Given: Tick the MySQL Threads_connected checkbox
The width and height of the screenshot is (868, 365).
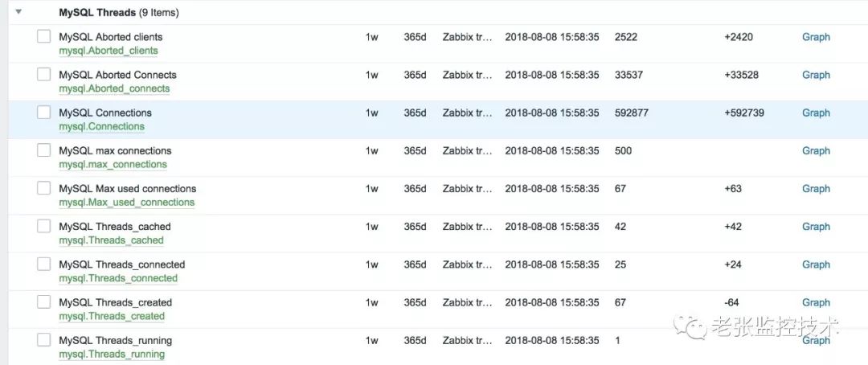Looking at the screenshot, I should (x=43, y=265).
